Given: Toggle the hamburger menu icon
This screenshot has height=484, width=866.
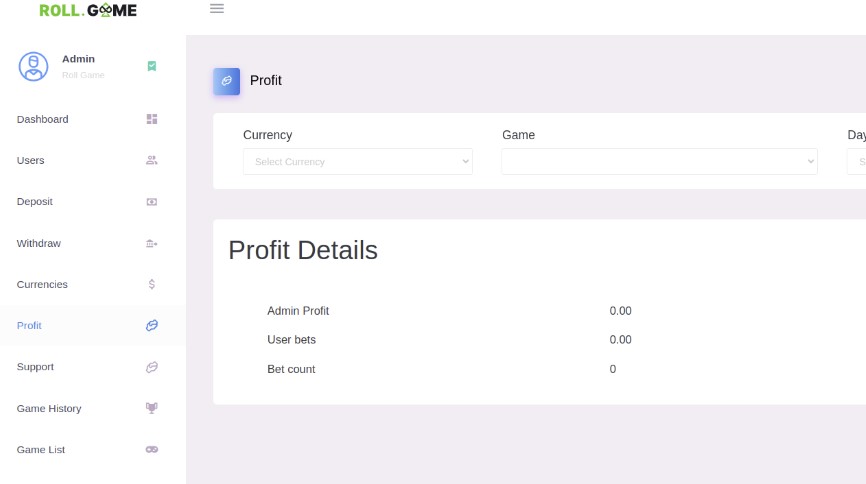Looking at the screenshot, I should tap(216, 8).
